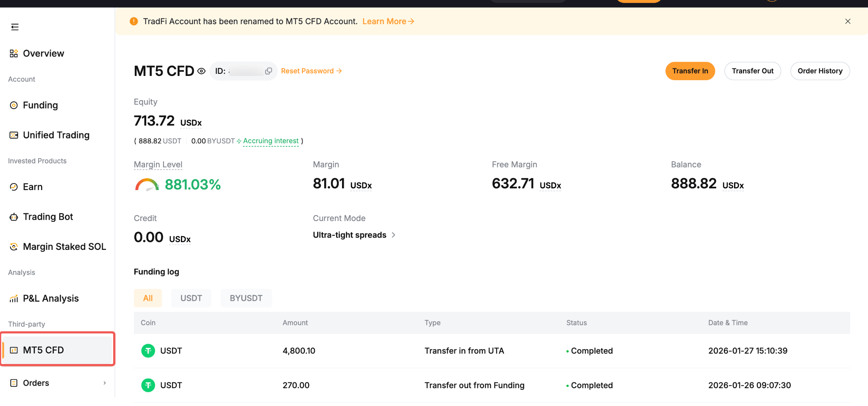
Task: Open Unified Trading account
Action: [56, 135]
